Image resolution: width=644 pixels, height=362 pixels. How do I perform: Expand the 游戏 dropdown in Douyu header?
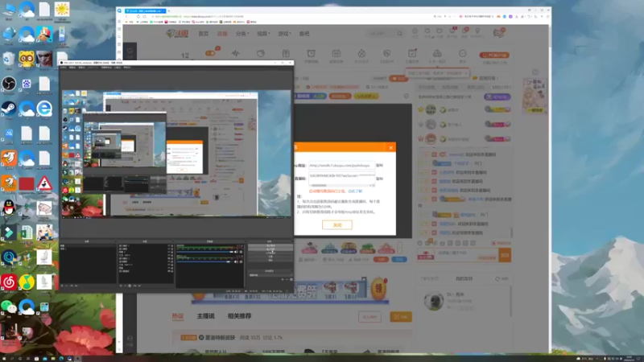tap(284, 34)
